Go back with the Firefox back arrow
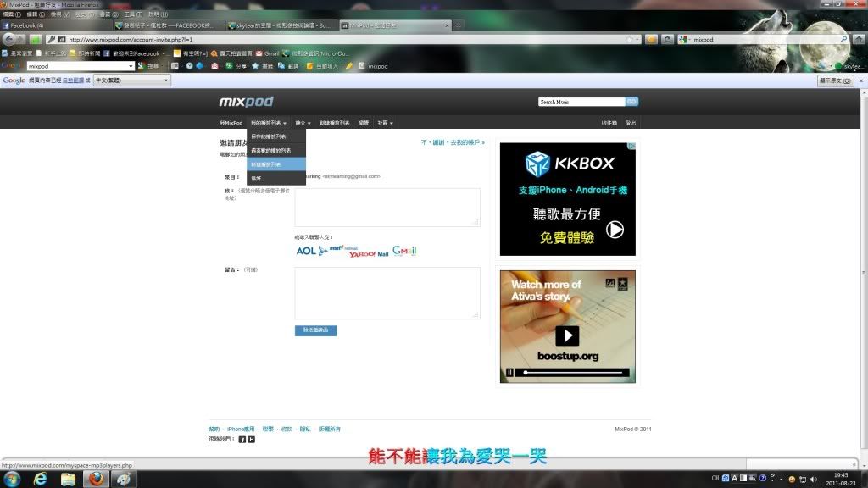868x488 pixels. coord(8,39)
